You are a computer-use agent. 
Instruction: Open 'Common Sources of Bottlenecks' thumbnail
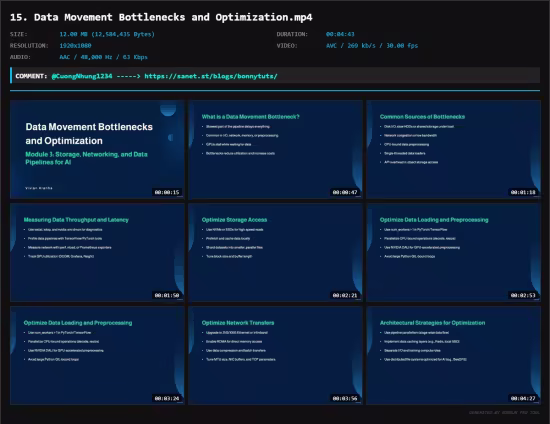point(454,149)
